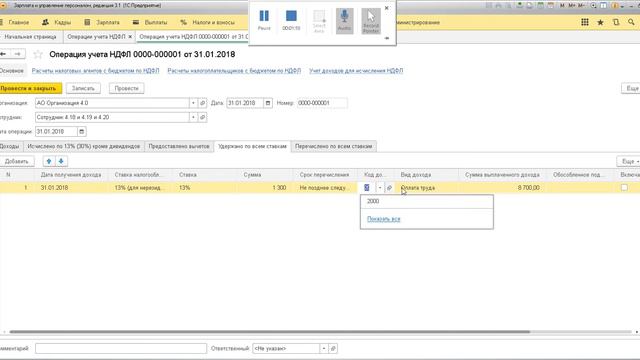
Task: Click the horizontal scrollbar of the table
Action: 270,332
